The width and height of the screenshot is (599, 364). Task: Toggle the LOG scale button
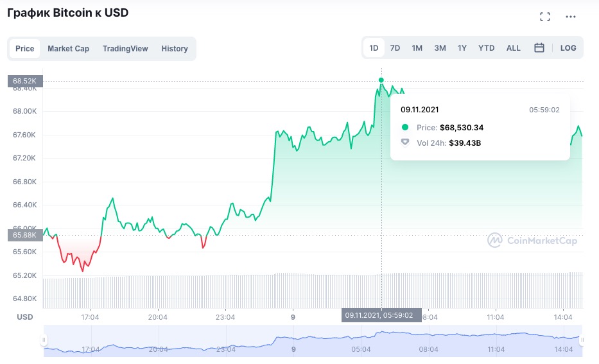point(568,48)
